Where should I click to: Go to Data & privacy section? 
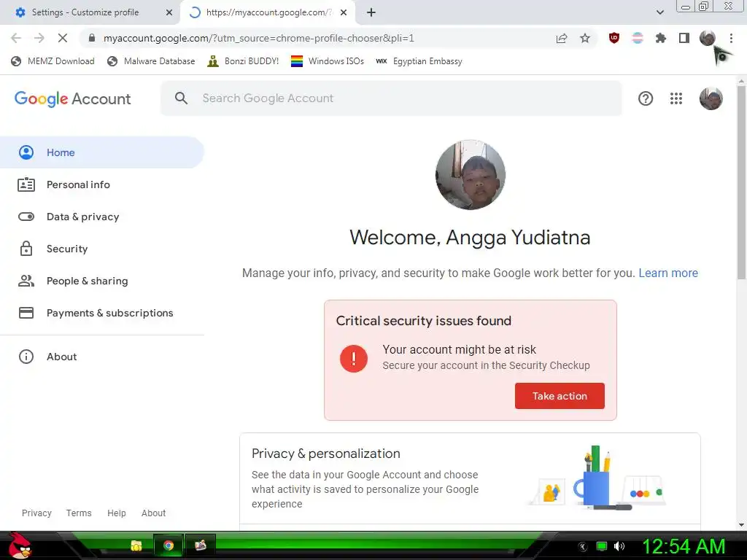[x=101, y=217]
